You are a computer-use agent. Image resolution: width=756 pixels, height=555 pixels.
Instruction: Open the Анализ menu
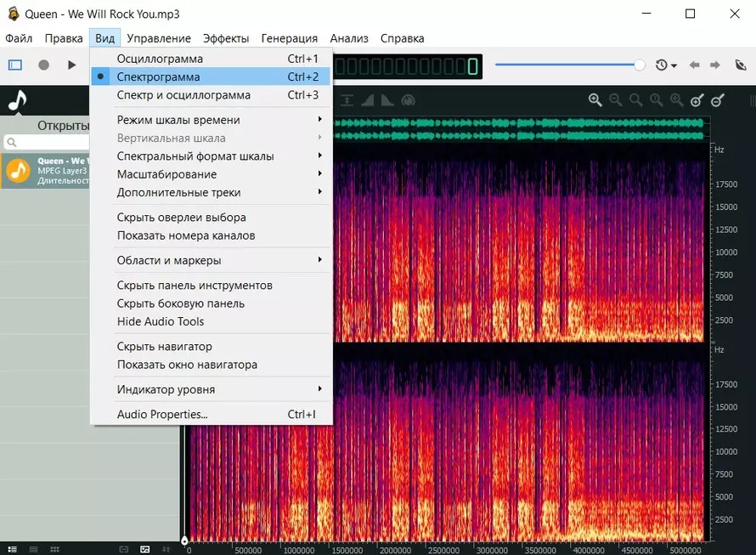click(x=348, y=37)
